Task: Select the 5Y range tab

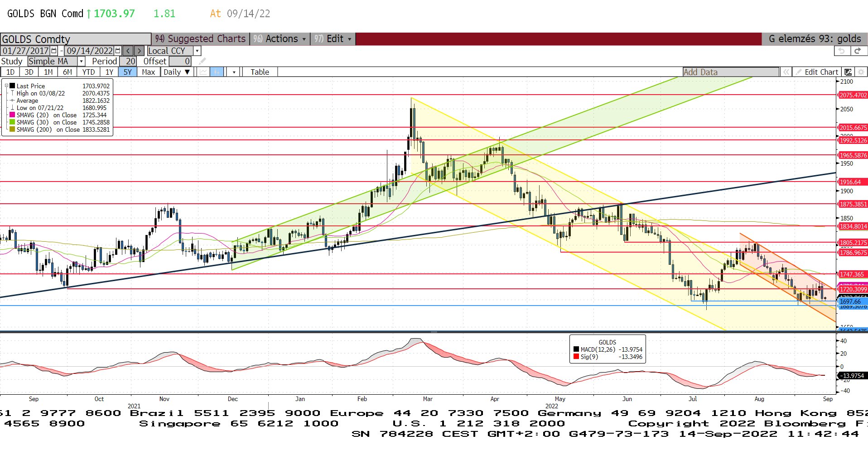Action: click(128, 72)
